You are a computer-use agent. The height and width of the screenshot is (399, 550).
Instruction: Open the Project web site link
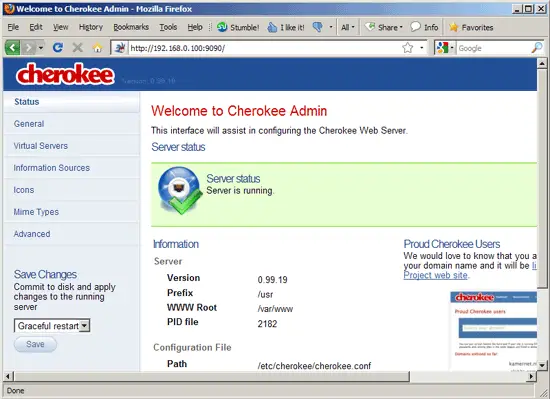435,276
